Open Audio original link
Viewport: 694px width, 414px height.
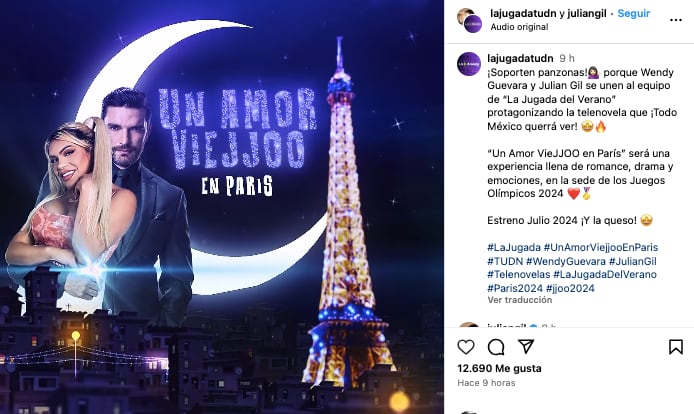pos(519,27)
